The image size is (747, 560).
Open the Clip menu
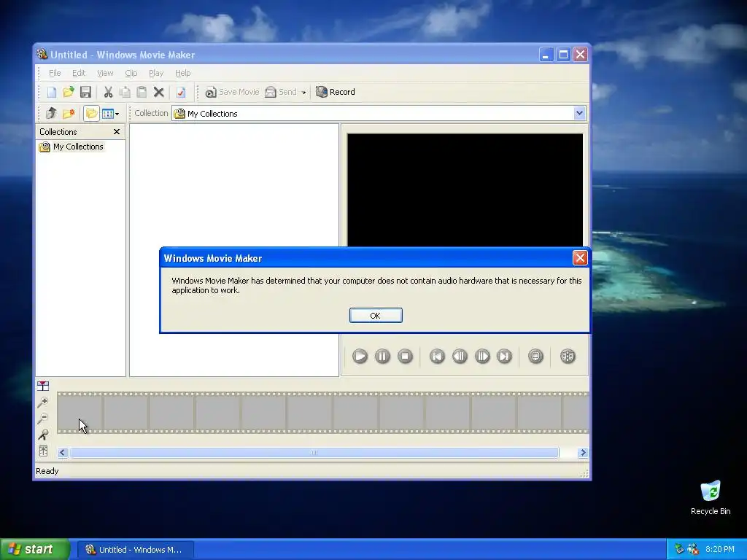(x=131, y=73)
